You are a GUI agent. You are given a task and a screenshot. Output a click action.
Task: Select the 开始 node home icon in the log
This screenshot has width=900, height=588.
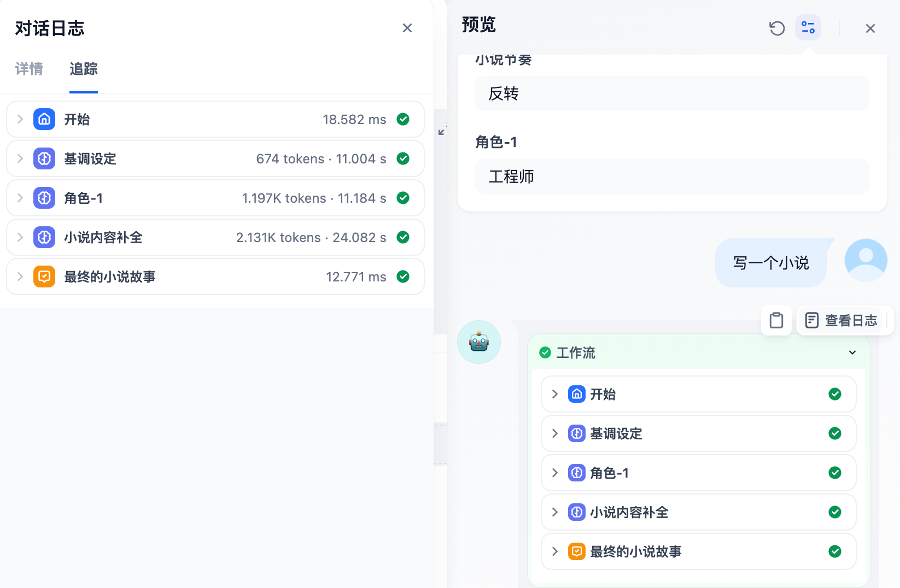click(x=44, y=119)
